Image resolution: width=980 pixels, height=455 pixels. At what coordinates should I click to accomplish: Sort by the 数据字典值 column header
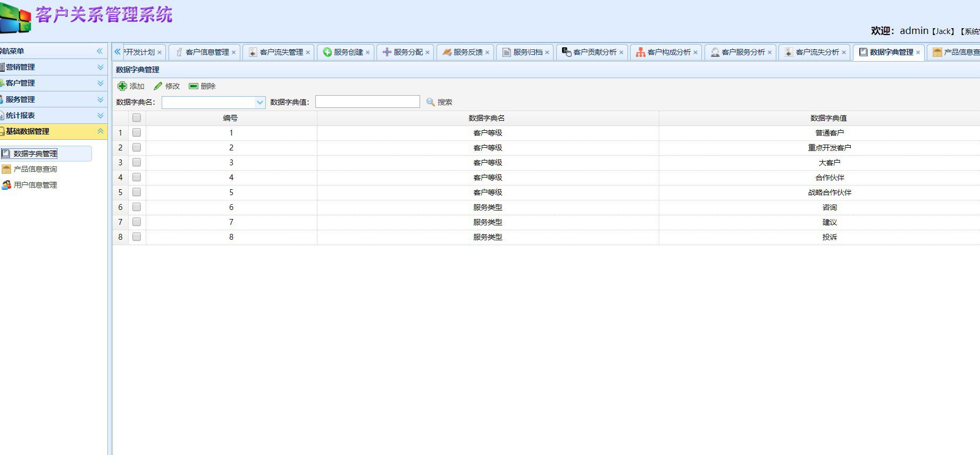828,118
